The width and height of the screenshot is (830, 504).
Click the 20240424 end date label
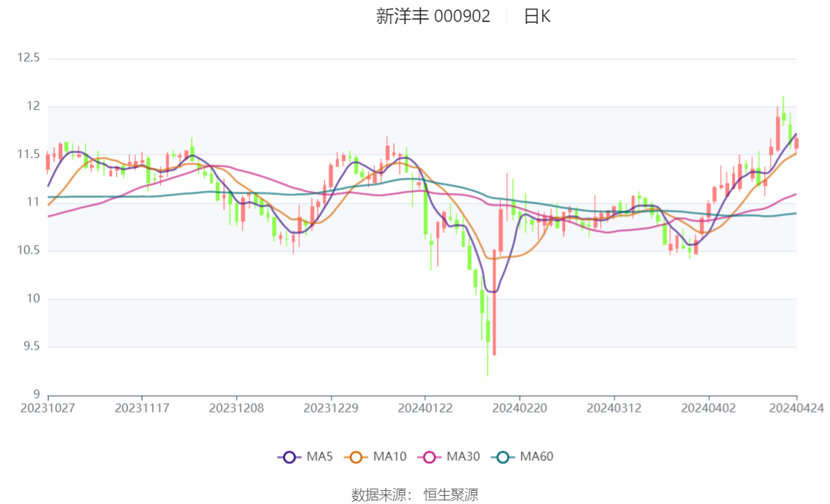coord(796,407)
